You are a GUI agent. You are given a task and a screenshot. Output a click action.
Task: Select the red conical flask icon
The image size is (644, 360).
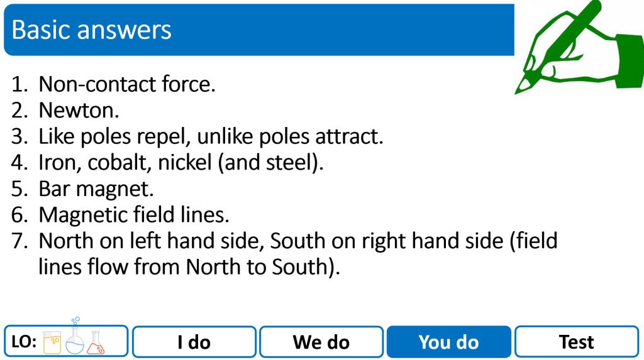(x=96, y=343)
